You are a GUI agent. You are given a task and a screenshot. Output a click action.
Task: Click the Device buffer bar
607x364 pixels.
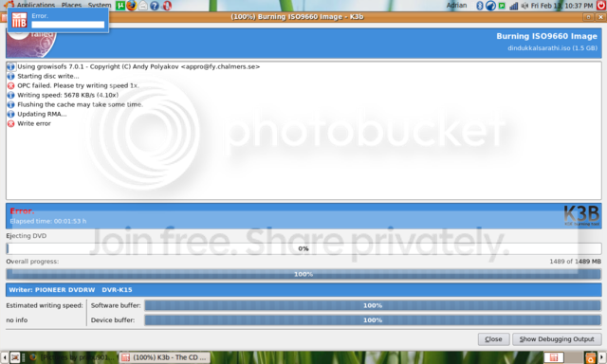373,320
